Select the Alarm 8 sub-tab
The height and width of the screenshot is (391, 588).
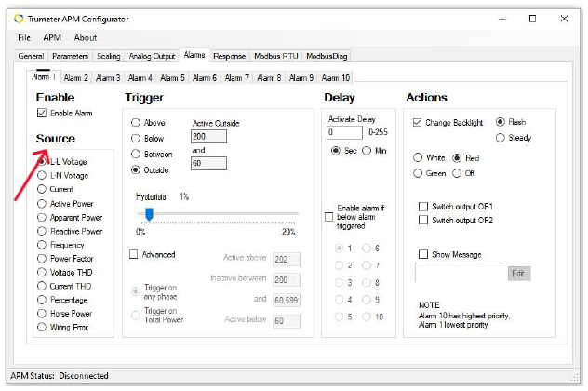(x=269, y=77)
